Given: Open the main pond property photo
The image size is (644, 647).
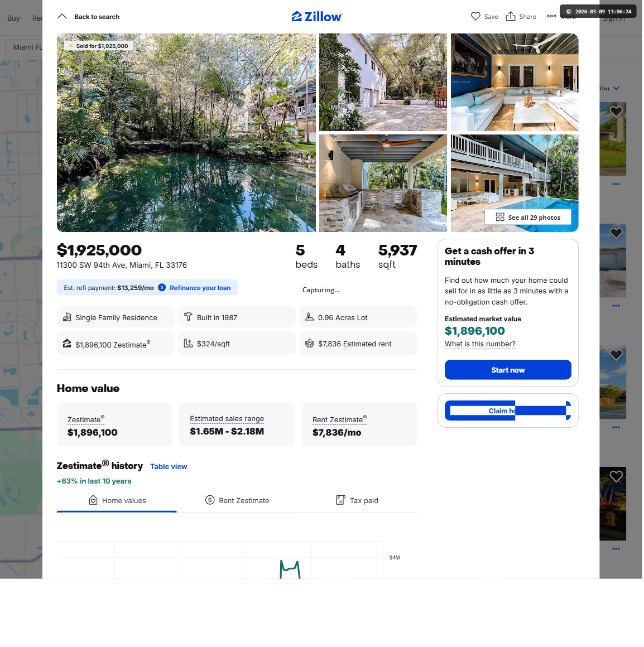Looking at the screenshot, I should click(x=186, y=132).
